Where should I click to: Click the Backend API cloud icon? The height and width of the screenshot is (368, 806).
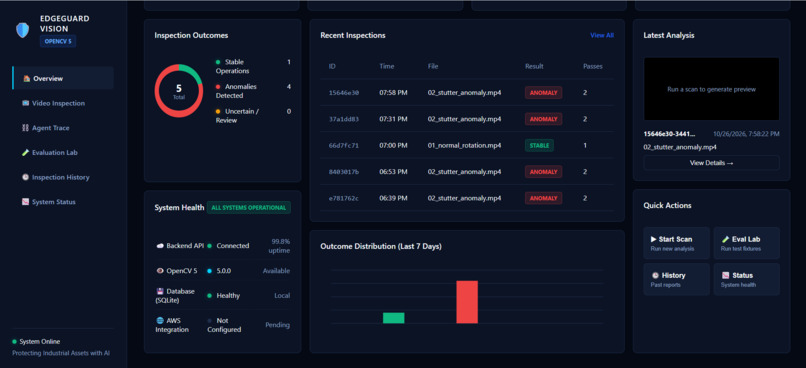(x=160, y=246)
